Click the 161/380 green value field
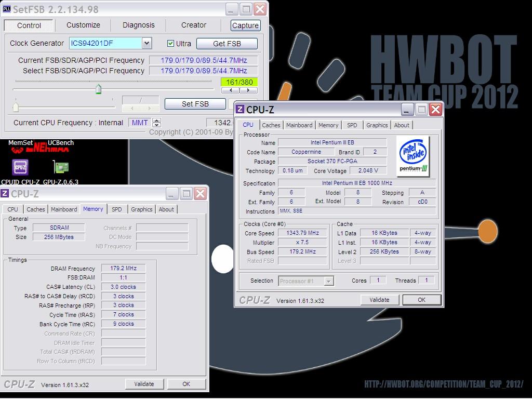 tap(239, 82)
